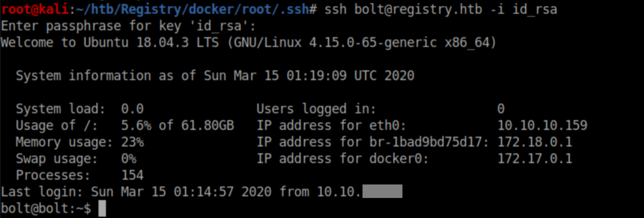Viewport: 644px width, 218px height.
Task: Click the blue ~/htb/Registry/docker/root/.ssh path
Action: point(192,9)
